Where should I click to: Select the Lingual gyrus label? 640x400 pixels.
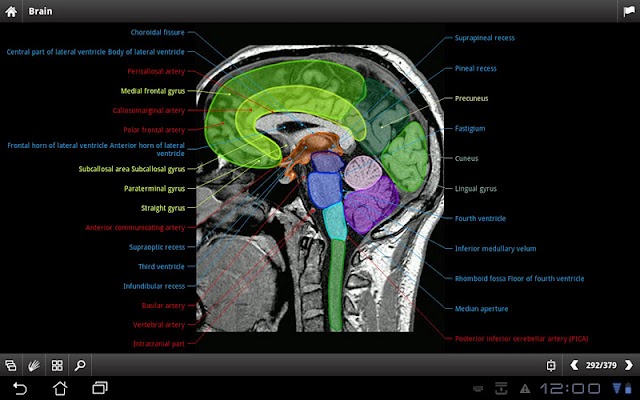click(476, 189)
